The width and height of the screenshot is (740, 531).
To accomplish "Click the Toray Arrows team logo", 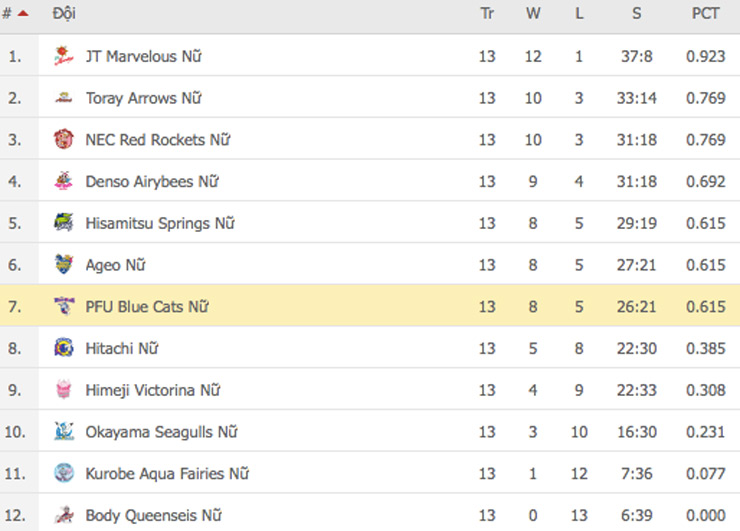I will point(64,98).
